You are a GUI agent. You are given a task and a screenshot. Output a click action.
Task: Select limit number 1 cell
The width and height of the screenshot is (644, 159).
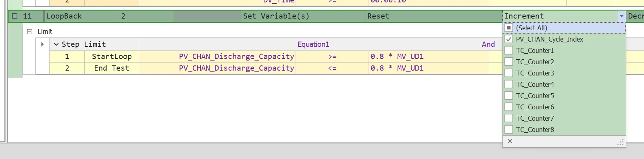[x=67, y=56]
